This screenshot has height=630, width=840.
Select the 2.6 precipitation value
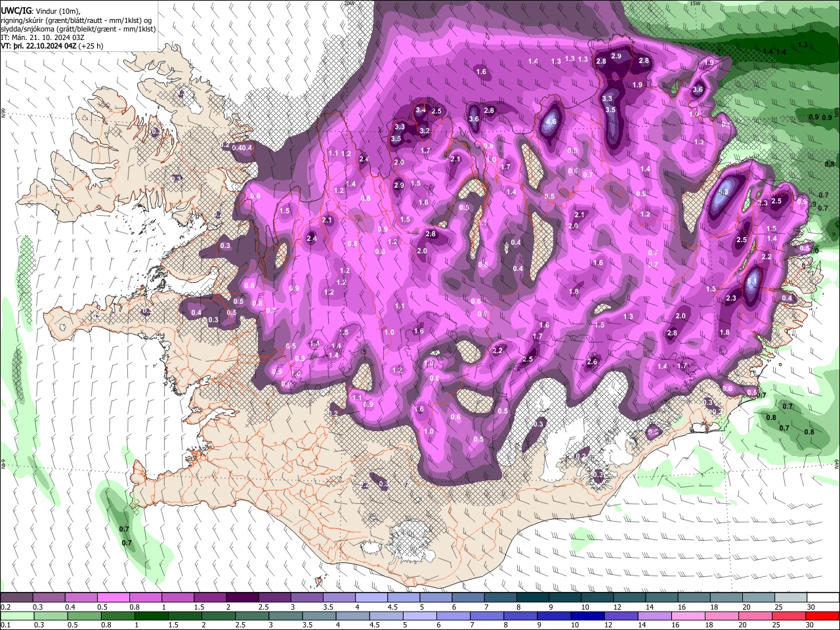tap(592, 362)
